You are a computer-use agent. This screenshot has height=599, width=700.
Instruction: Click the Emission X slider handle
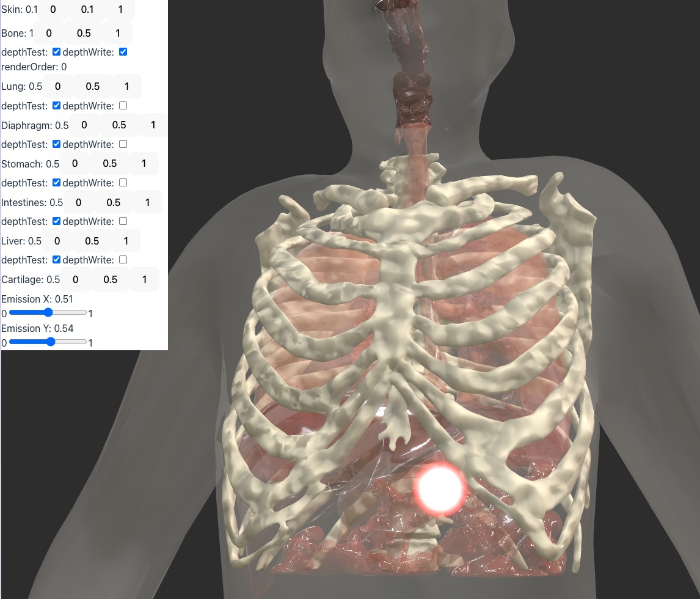click(48, 312)
